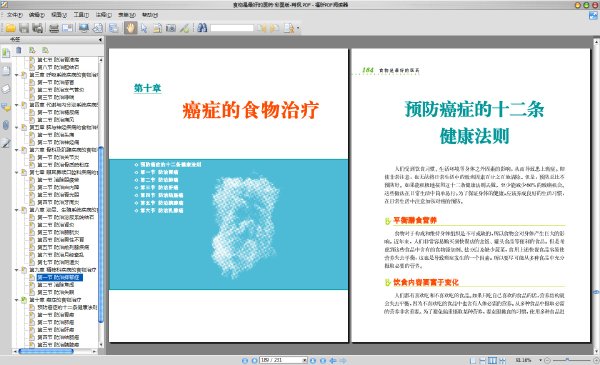Click the find next icon after search box
This screenshot has height=365, width=600.
(274, 28)
